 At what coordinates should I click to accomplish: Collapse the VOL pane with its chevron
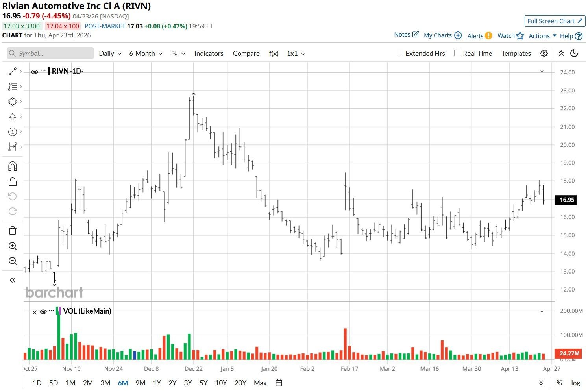(542, 311)
